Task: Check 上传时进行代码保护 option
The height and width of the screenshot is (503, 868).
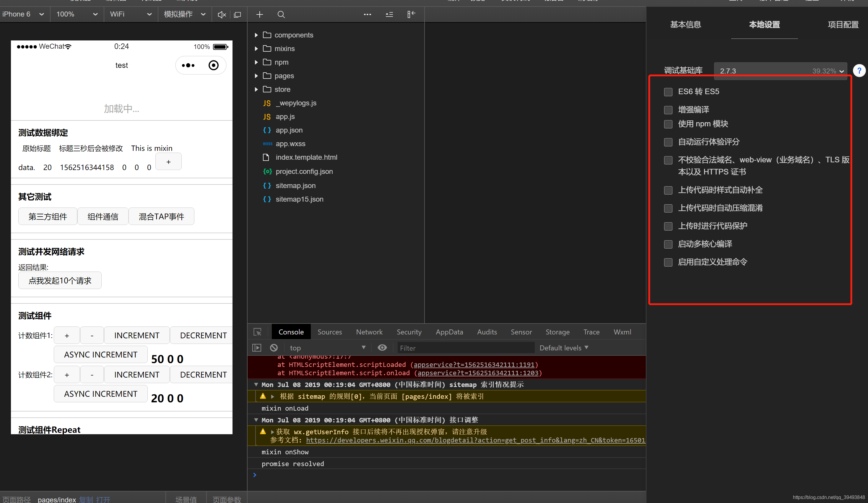Action: [x=668, y=226]
